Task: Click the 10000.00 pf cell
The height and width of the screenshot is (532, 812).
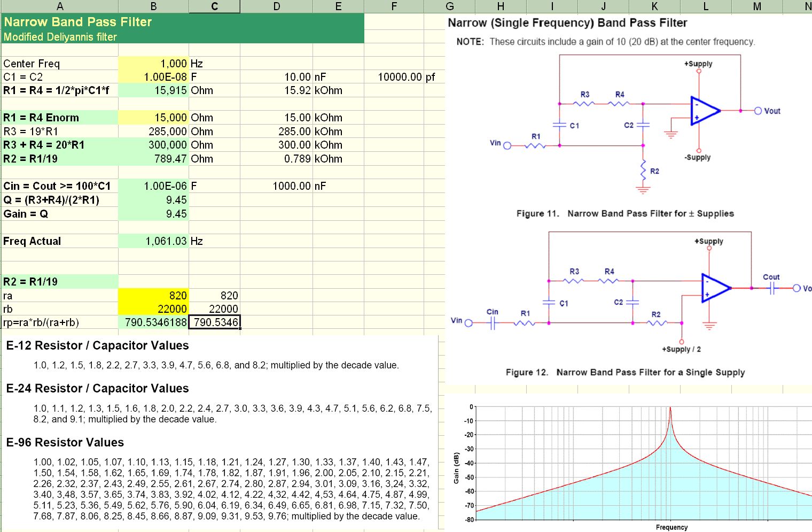Action: click(x=399, y=77)
